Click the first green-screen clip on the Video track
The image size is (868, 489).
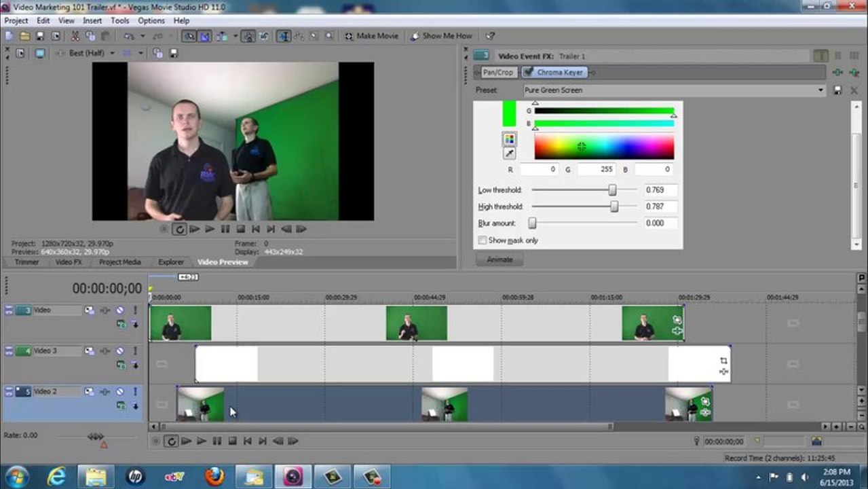[x=180, y=323]
